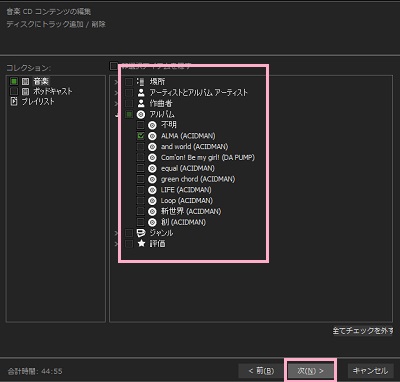Check the Com'on! Be my girl! checkbox

[141, 157]
